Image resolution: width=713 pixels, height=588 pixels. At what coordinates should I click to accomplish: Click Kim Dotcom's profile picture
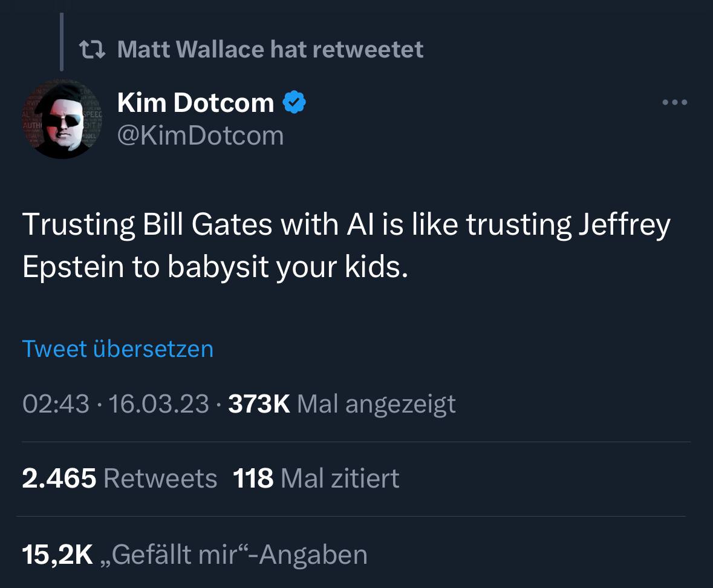[x=62, y=119]
